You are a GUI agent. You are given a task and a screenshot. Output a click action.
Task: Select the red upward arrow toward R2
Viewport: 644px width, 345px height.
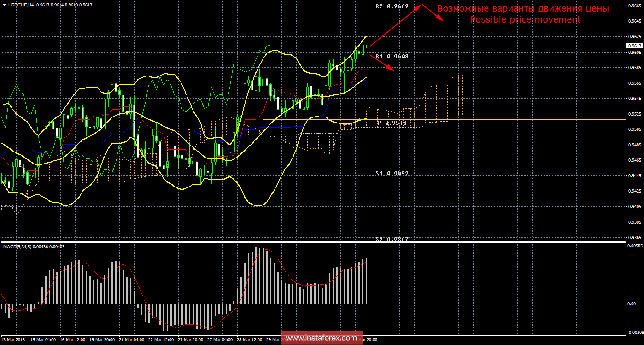point(395,23)
